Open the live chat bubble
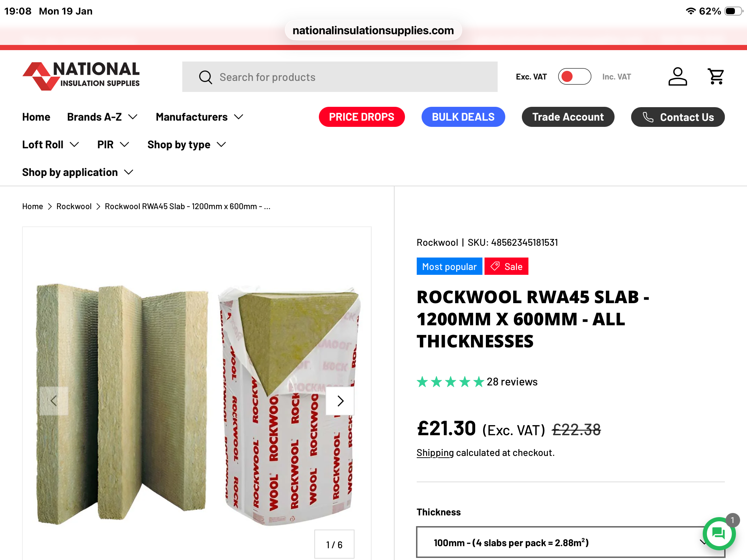Screen dimensions: 747x560 point(719,533)
